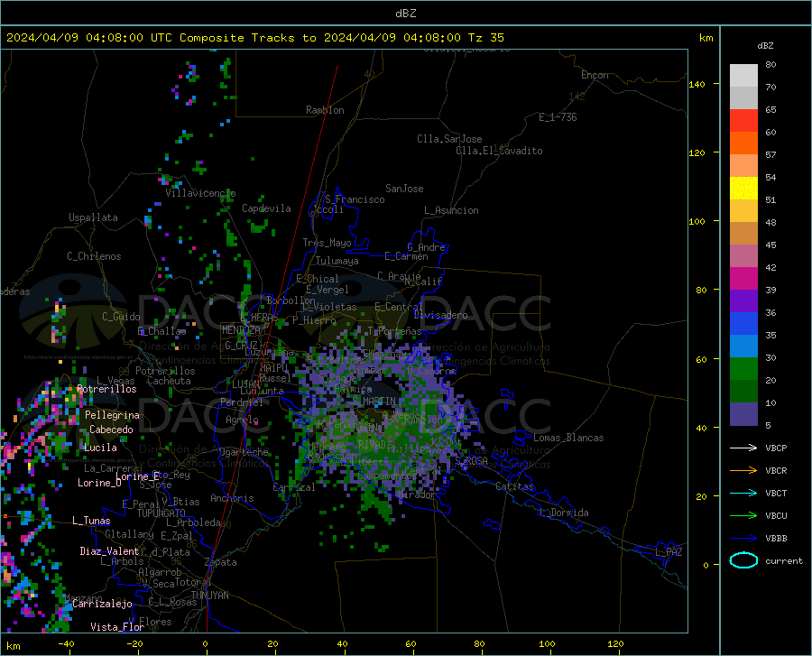Click the 'TUNUYAN' map label

(209, 596)
